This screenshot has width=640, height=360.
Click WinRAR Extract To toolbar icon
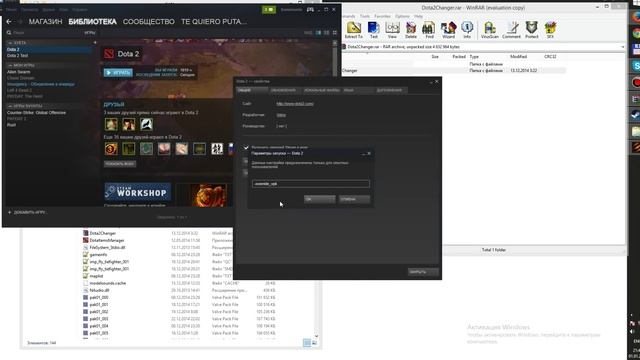click(353, 30)
